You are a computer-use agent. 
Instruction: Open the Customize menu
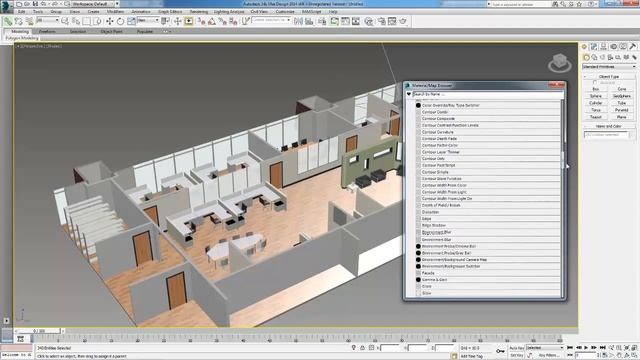[285, 12]
